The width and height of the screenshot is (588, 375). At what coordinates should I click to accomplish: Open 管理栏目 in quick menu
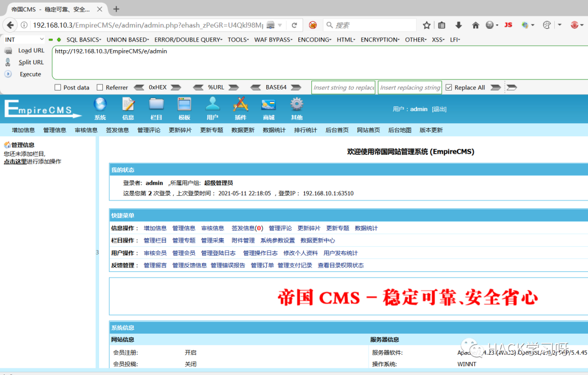155,240
